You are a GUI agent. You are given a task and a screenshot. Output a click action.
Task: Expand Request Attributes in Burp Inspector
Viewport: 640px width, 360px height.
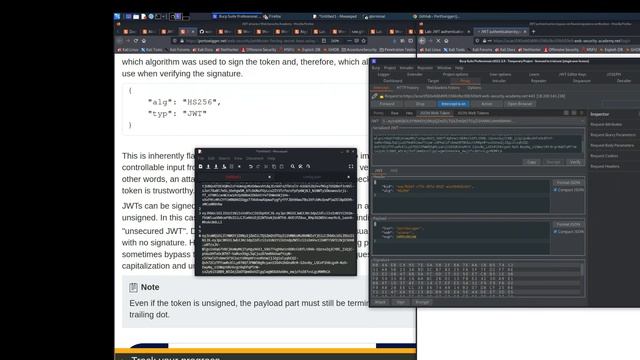[606, 124]
